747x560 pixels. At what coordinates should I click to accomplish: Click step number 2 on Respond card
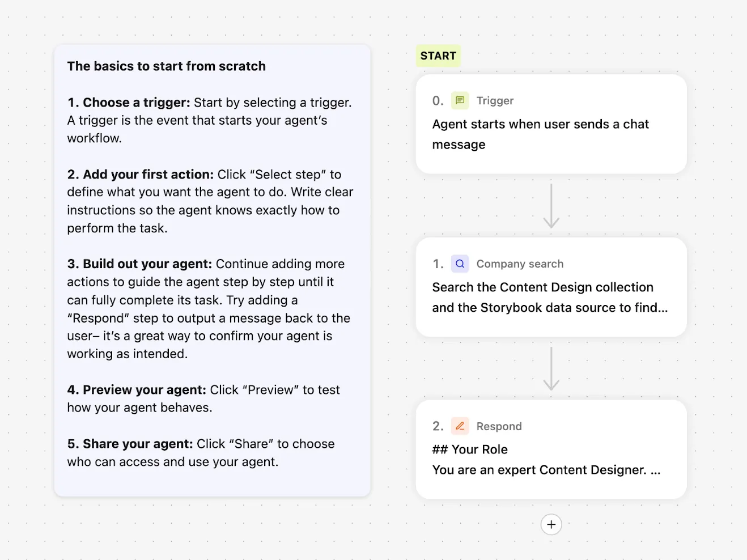(x=438, y=426)
